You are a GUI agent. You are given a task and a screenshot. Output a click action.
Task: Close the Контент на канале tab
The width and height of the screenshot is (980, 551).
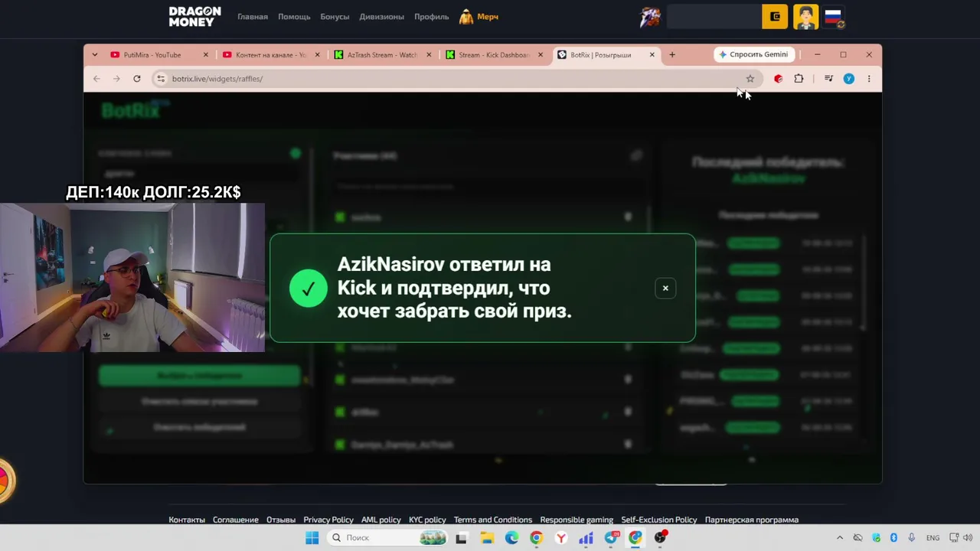[317, 55]
